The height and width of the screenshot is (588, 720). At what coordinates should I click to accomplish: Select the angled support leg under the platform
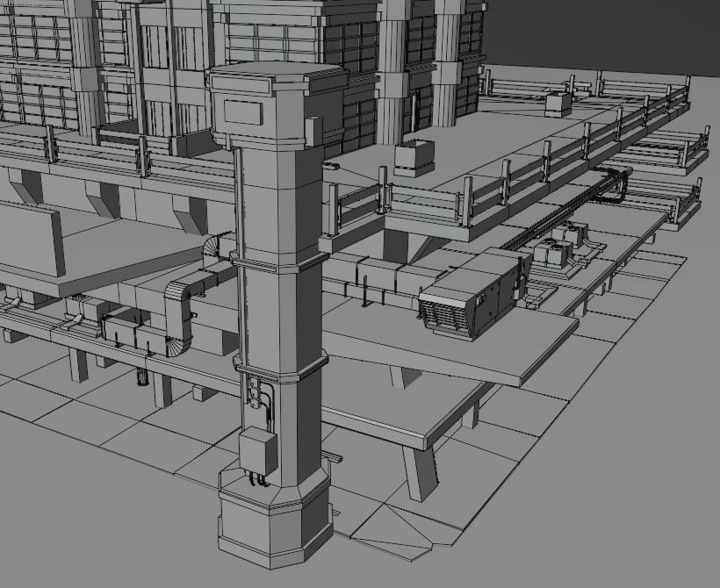(x=420, y=472)
